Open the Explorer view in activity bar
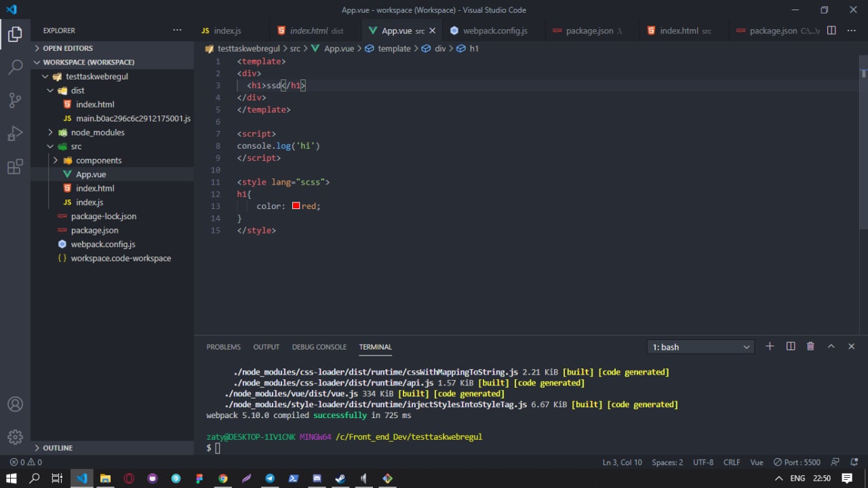The image size is (868, 488). [15, 33]
